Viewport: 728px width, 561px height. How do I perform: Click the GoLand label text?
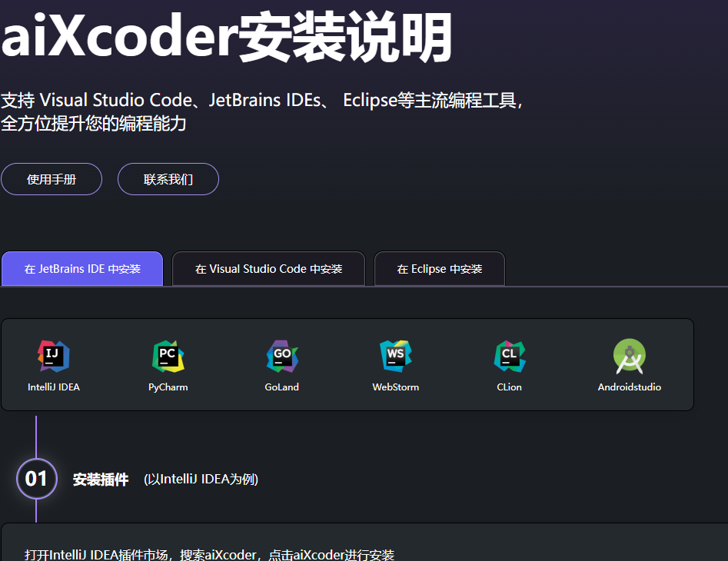click(282, 387)
